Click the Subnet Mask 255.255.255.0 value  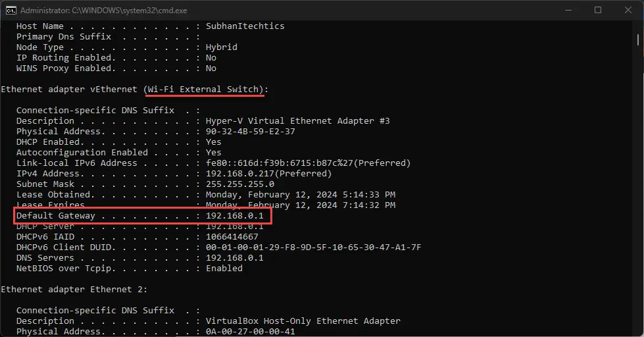240,184
